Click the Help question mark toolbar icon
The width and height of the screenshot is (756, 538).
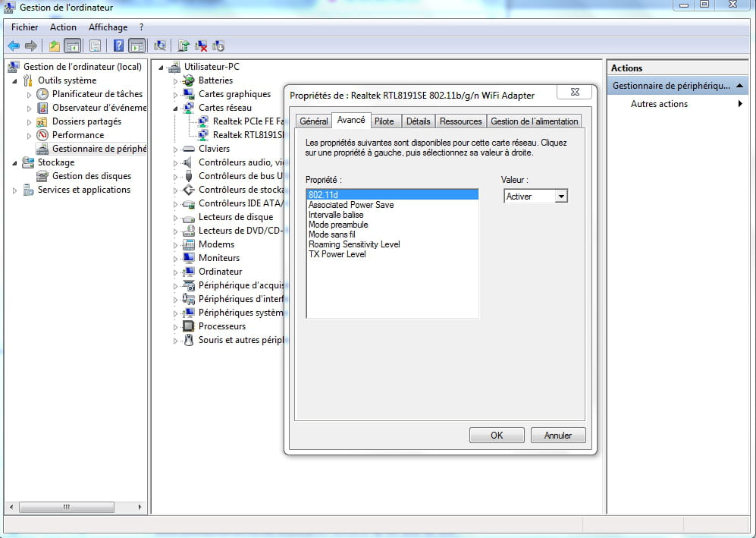[x=118, y=46]
